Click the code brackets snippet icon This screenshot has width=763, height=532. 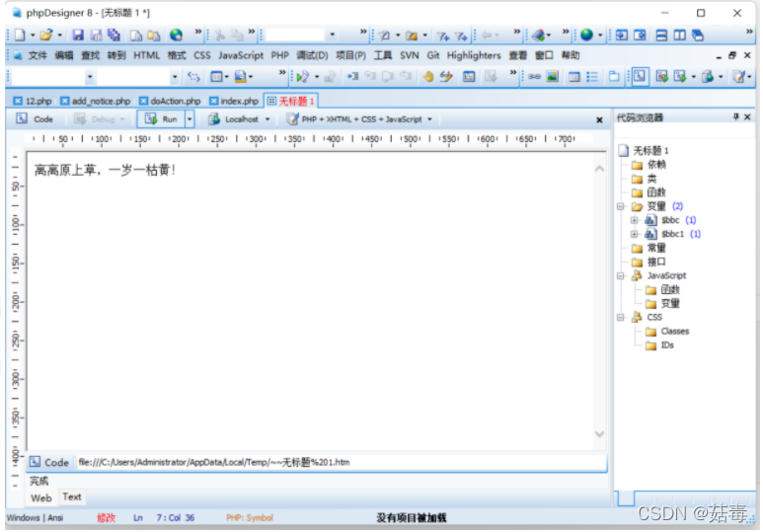click(x=193, y=76)
